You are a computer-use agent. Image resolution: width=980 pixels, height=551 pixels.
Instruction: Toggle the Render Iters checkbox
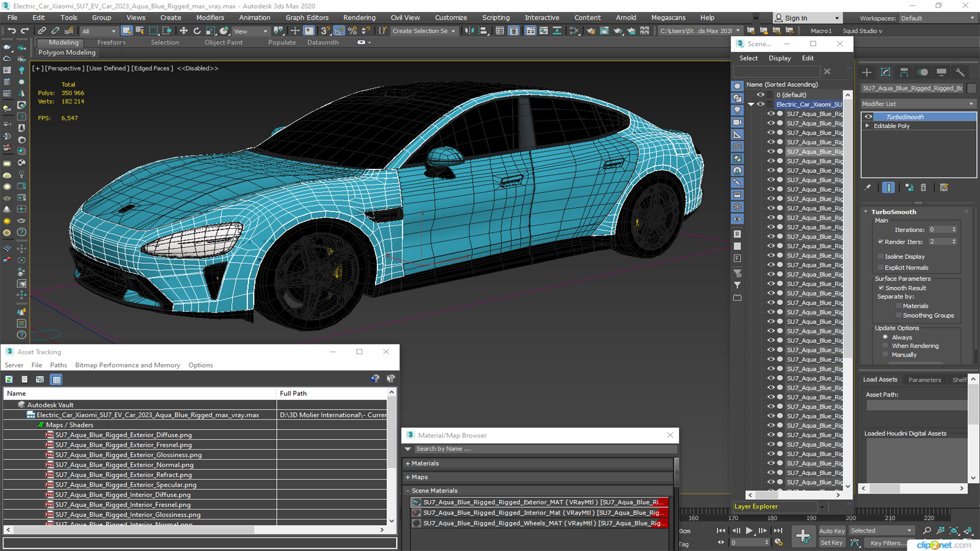click(880, 242)
